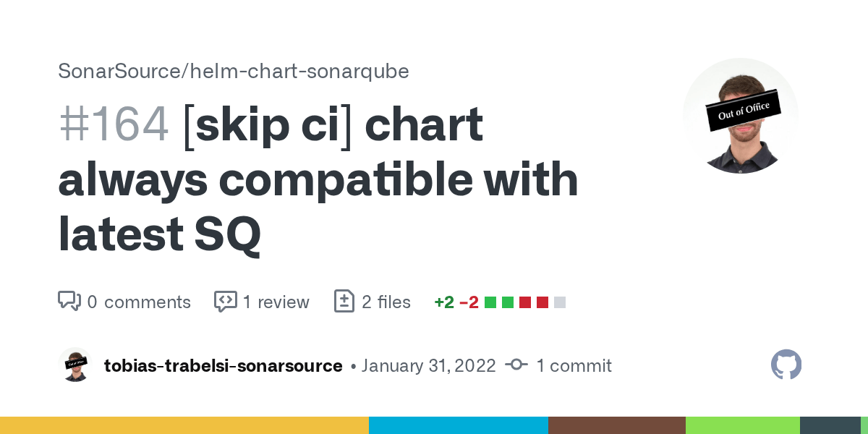This screenshot has width=868, height=434.
Task: Click the code review icon
Action: [x=226, y=302]
